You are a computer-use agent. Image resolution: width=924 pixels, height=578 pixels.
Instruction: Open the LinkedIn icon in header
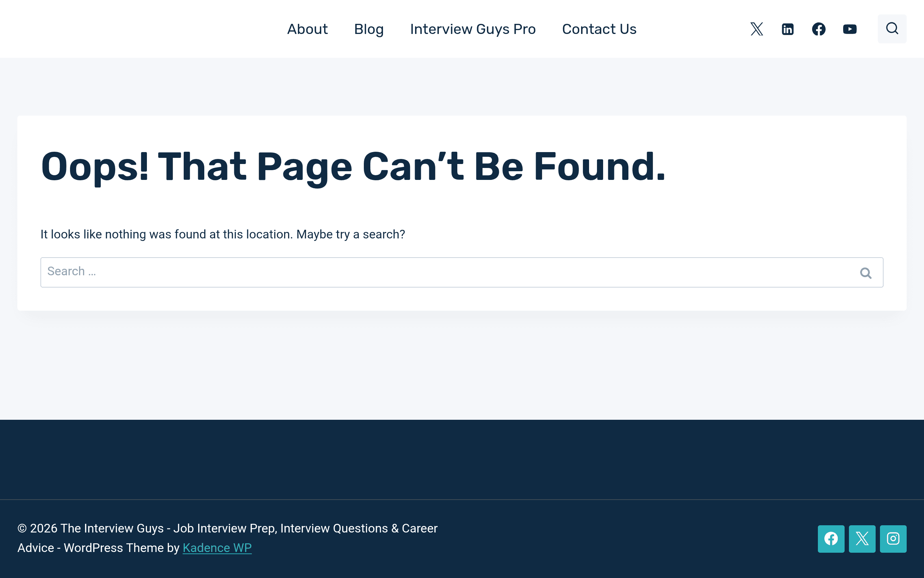click(x=788, y=29)
